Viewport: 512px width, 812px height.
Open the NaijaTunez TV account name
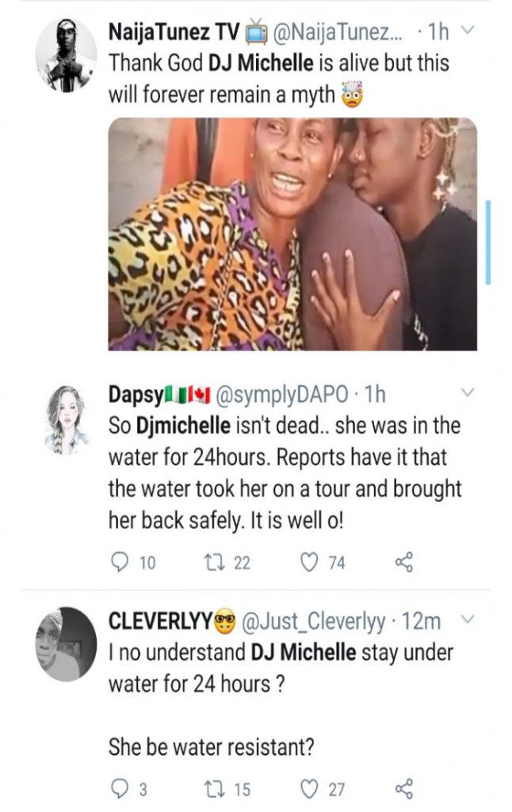point(170,33)
